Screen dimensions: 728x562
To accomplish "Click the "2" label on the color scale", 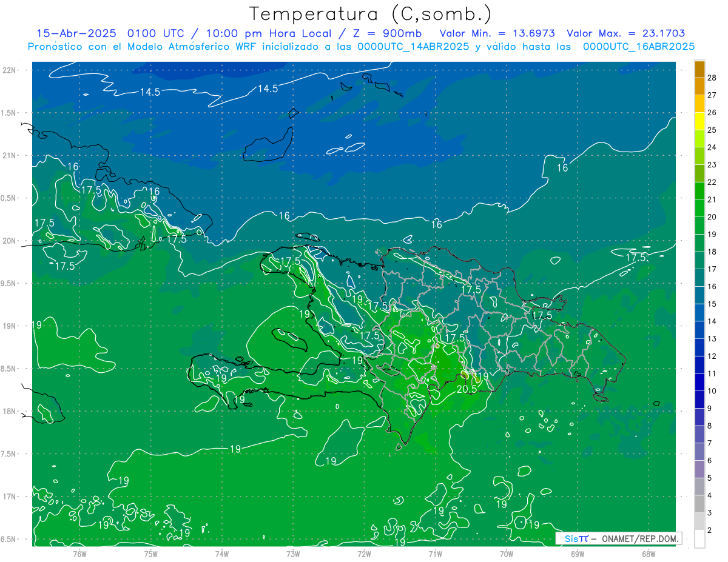I will click(x=710, y=530).
